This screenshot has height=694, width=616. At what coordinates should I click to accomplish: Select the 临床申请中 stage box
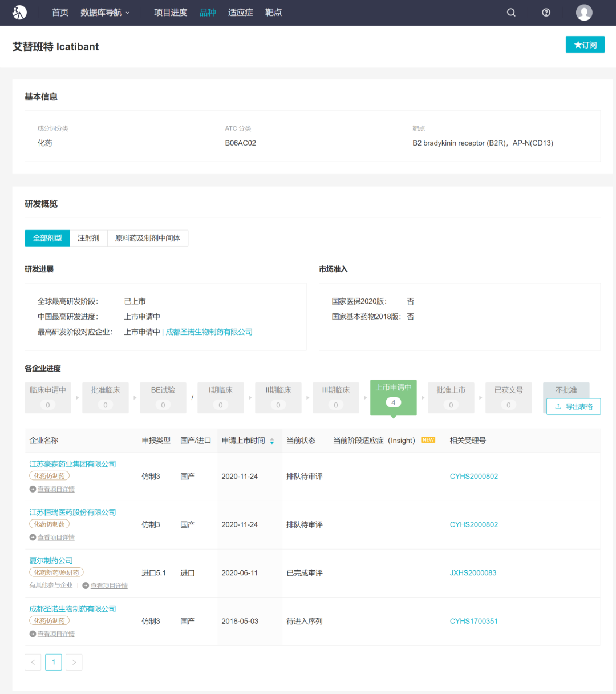tap(48, 397)
